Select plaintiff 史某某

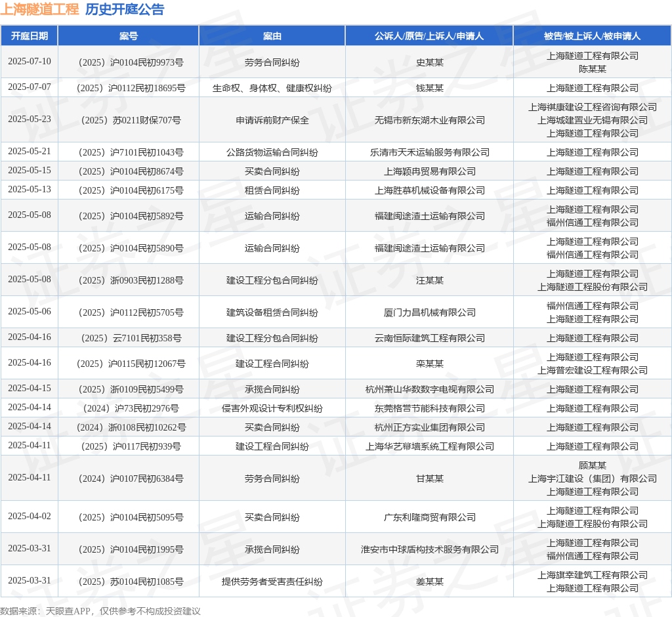click(x=429, y=62)
